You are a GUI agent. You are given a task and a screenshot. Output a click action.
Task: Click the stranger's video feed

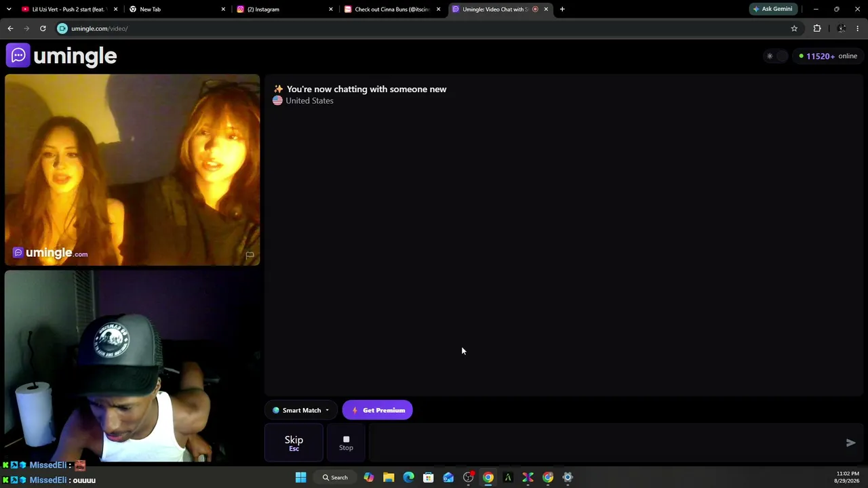tap(132, 169)
